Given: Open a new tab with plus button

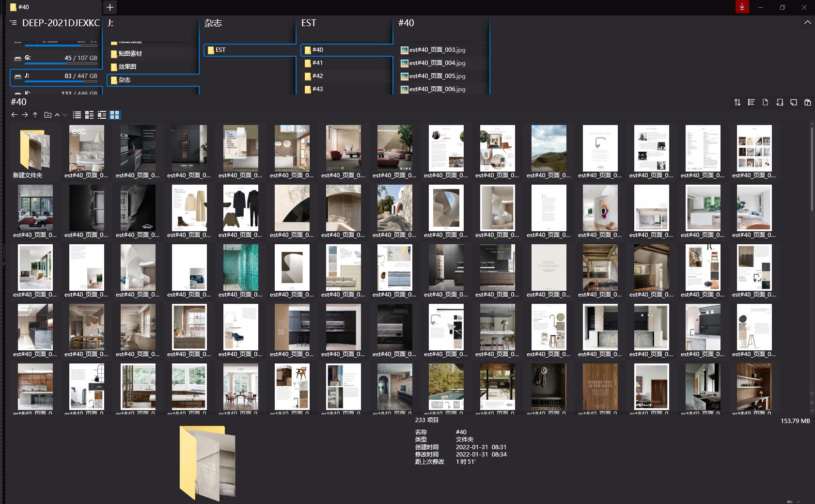Looking at the screenshot, I should click(110, 7).
